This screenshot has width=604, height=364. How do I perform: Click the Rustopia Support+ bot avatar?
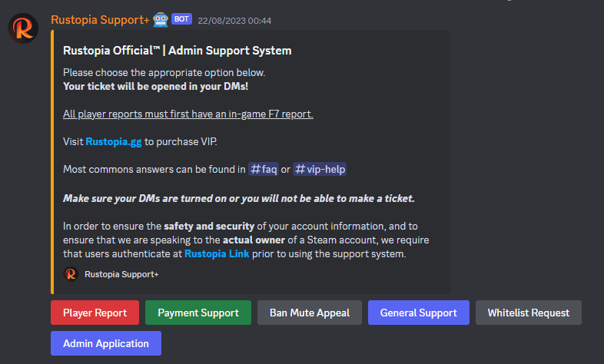point(24,28)
